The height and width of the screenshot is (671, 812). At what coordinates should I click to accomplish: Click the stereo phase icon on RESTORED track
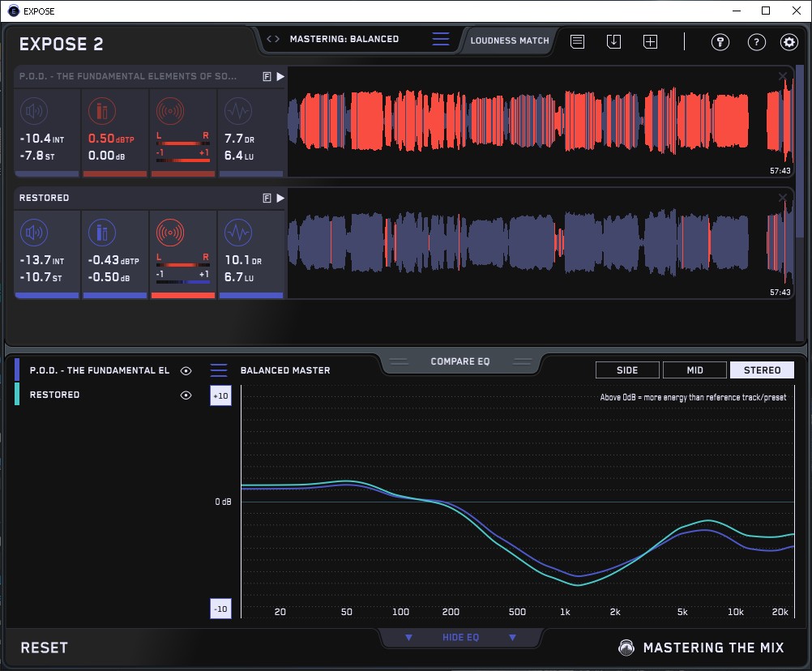point(170,233)
